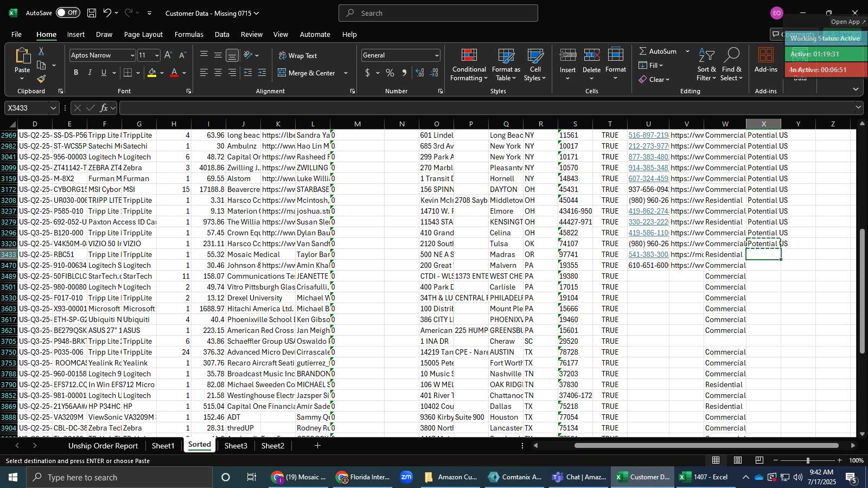Click the Save icon in title bar

pos(92,13)
